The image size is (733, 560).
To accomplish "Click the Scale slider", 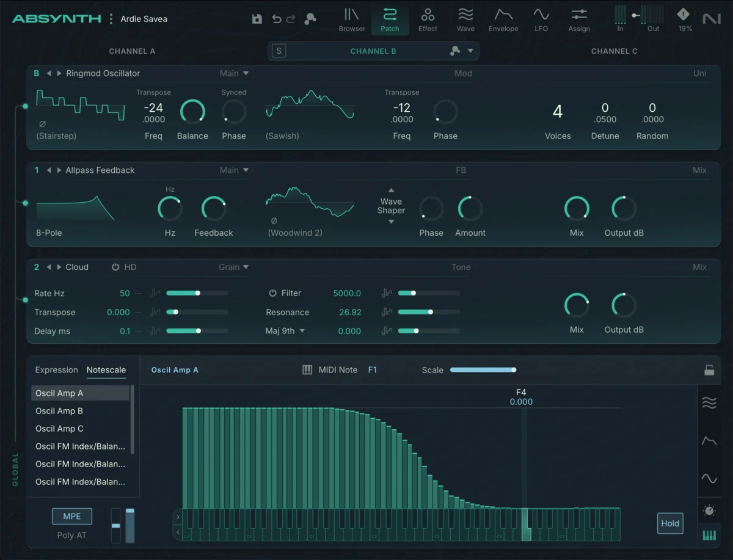I will point(483,370).
